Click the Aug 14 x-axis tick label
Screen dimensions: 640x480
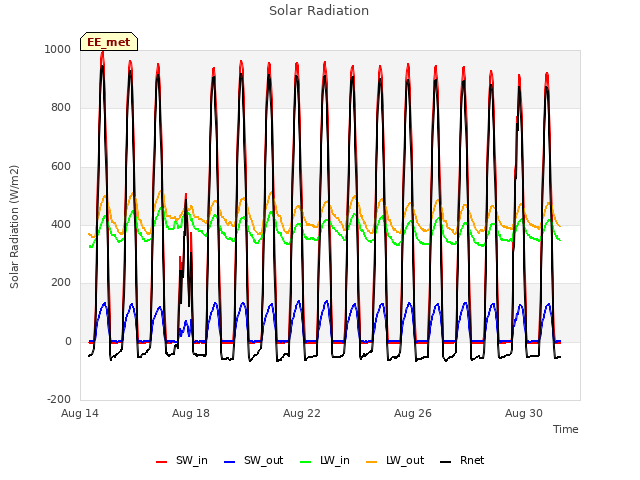point(80,413)
